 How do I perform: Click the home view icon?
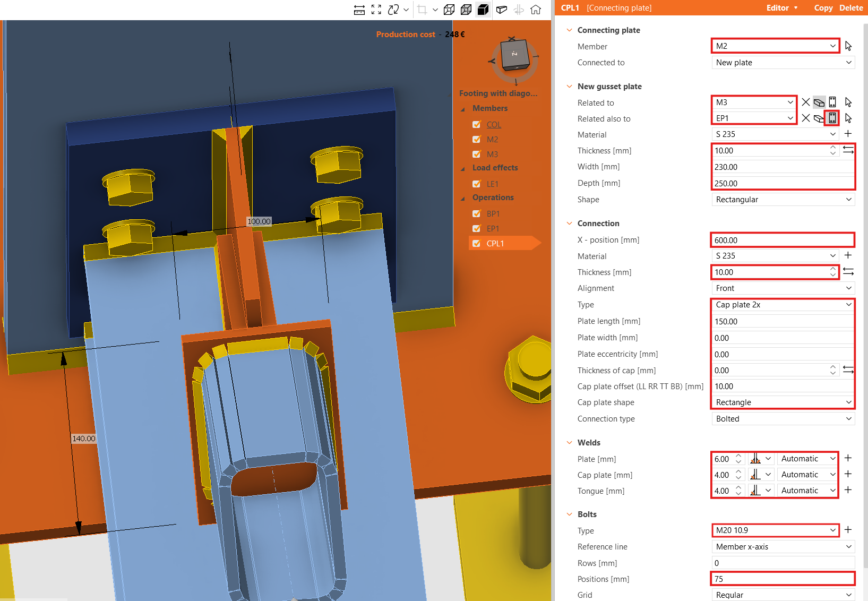point(536,10)
